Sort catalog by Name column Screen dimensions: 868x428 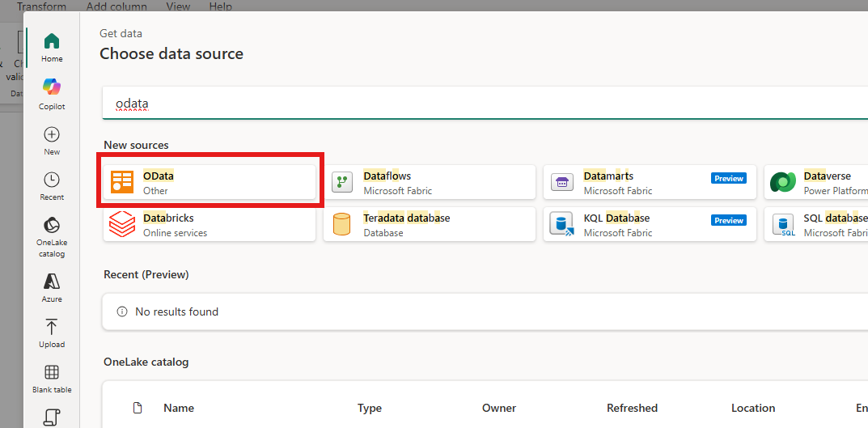[x=179, y=408]
